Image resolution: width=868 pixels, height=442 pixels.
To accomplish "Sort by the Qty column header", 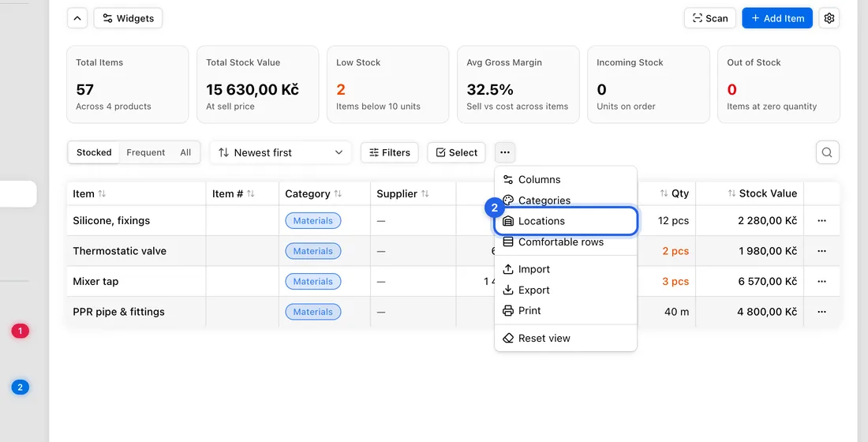I will 674,193.
